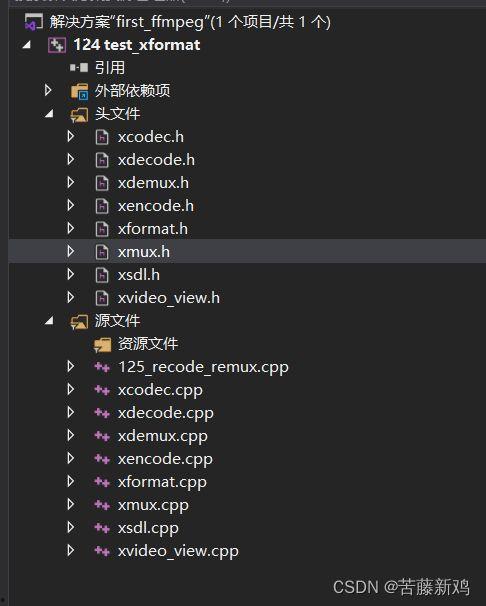Collapse the 124 test_xformat project node
The height and width of the screenshot is (606, 486).
(x=27, y=45)
